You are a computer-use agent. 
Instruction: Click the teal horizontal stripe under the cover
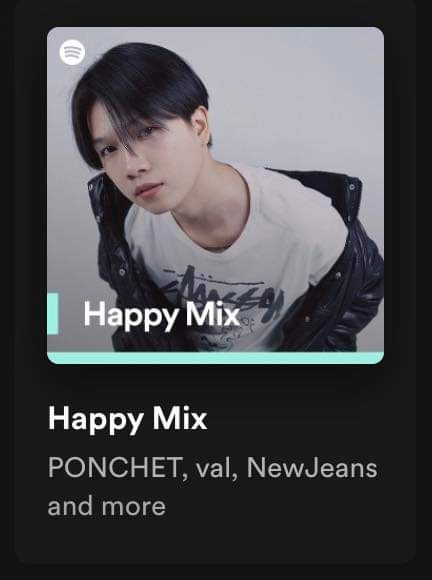coord(215,358)
